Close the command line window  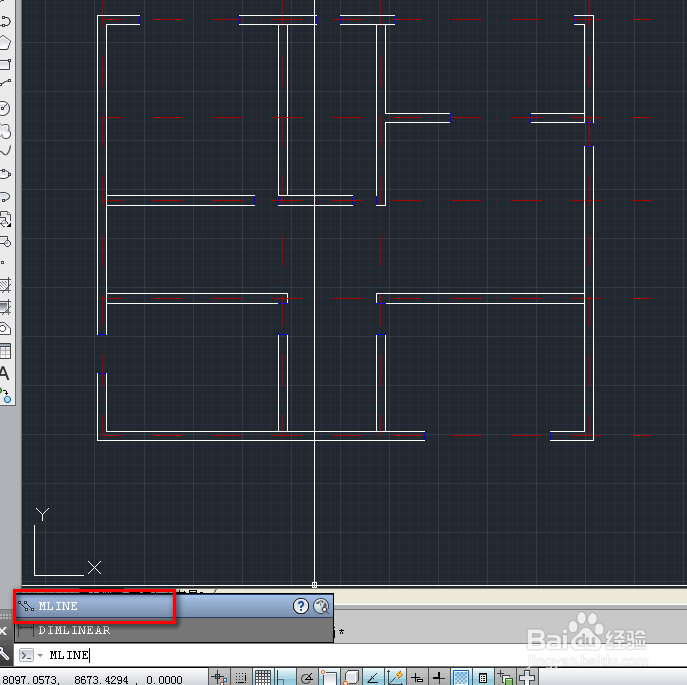(3, 631)
